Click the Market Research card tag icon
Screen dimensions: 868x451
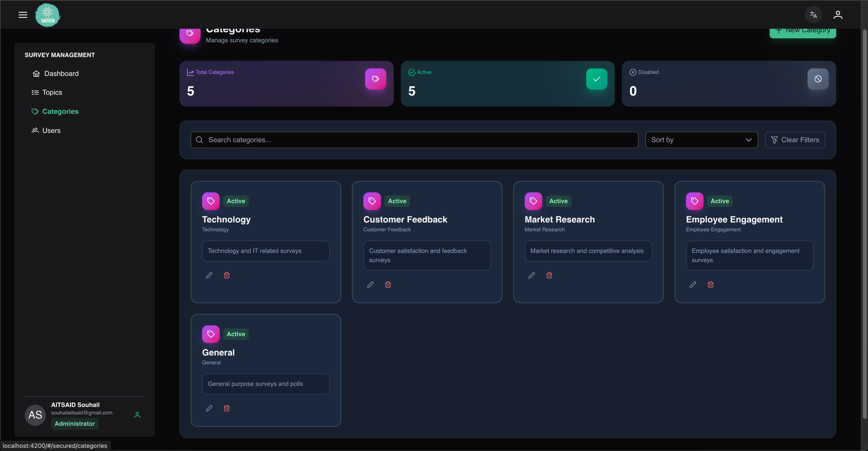tap(533, 201)
